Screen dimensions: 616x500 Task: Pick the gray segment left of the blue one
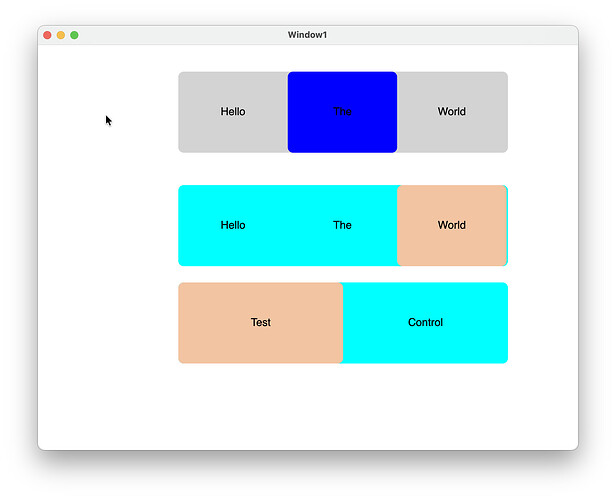click(233, 112)
